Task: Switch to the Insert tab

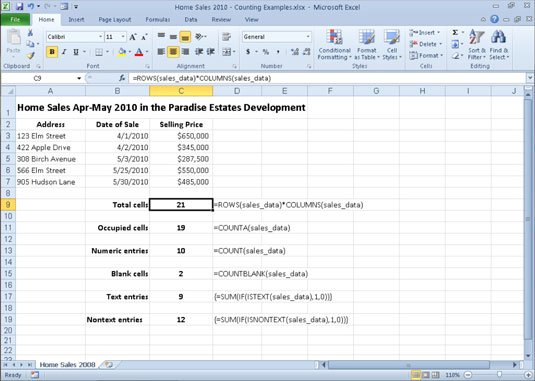Action: (x=76, y=20)
